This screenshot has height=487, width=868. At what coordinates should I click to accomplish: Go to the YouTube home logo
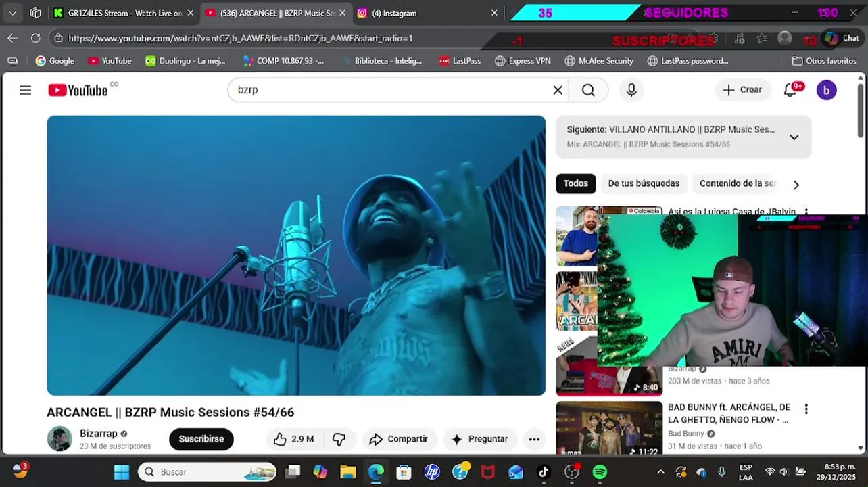pyautogui.click(x=78, y=90)
